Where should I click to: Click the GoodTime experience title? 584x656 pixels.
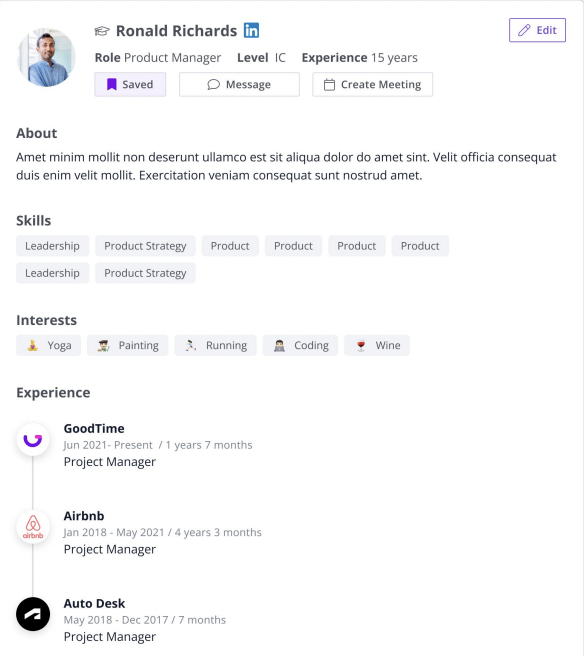click(x=94, y=428)
